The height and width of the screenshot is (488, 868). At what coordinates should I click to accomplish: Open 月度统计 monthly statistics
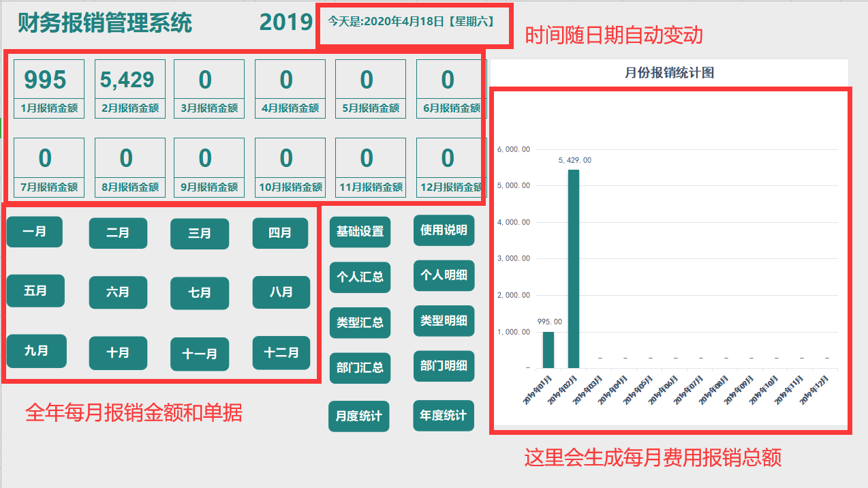[x=359, y=416]
